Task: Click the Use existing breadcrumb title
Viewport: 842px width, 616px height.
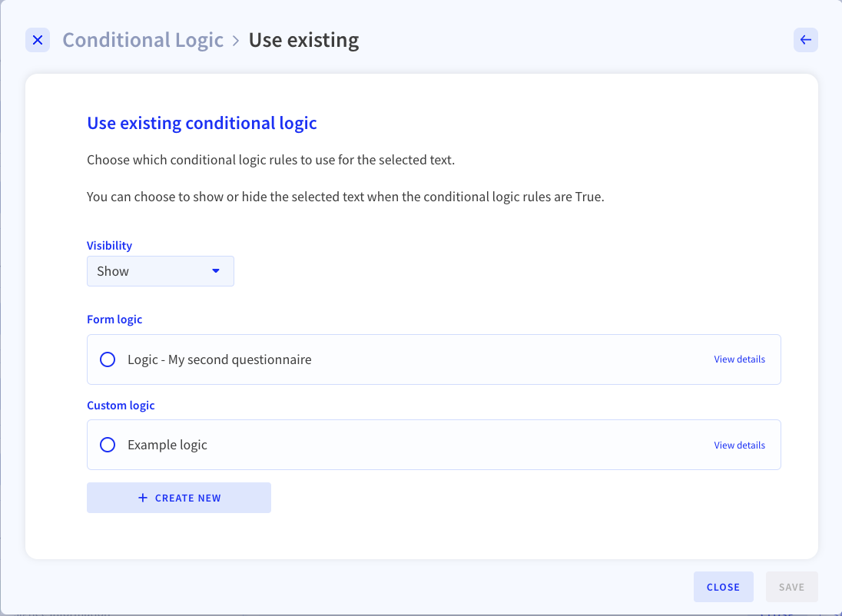Action: [304, 40]
